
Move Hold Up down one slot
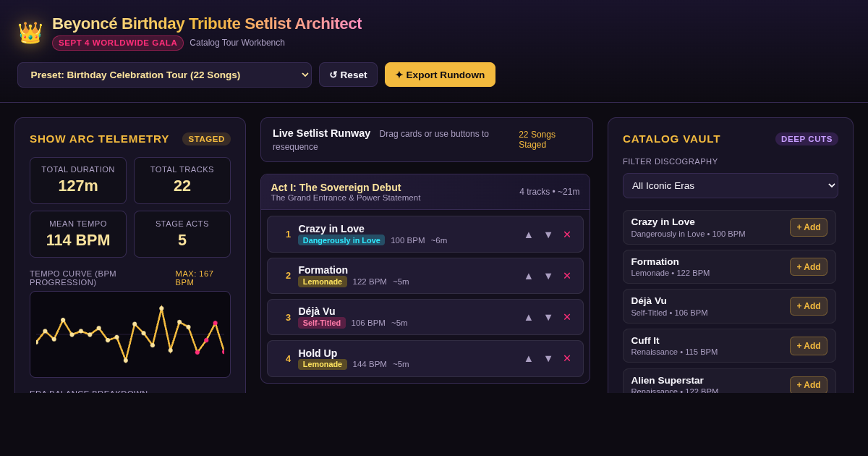coord(548,358)
